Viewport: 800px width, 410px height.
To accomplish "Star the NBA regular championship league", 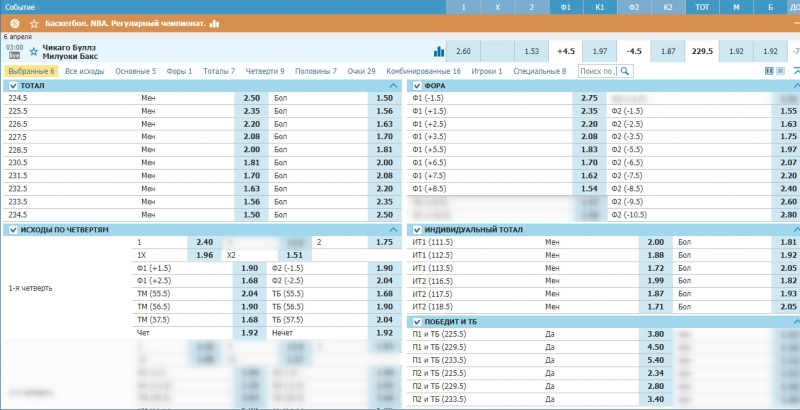I will pos(34,22).
